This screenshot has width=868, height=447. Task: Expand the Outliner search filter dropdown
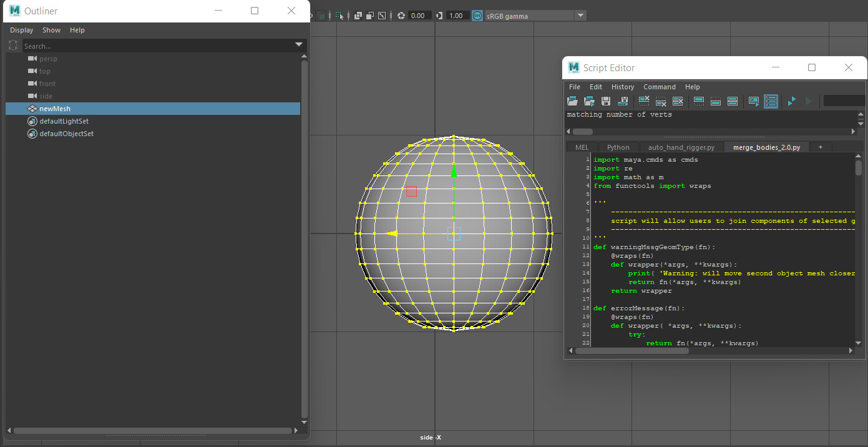[299, 45]
